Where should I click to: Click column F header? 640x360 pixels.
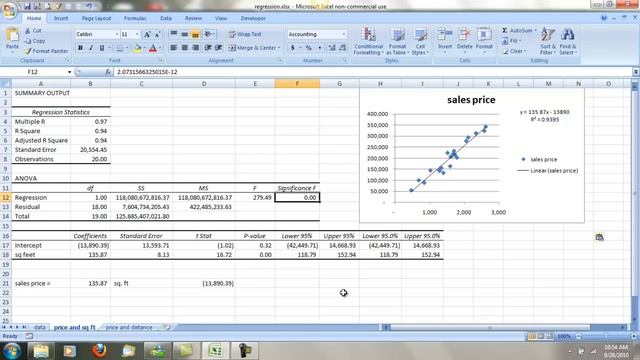[x=297, y=84]
